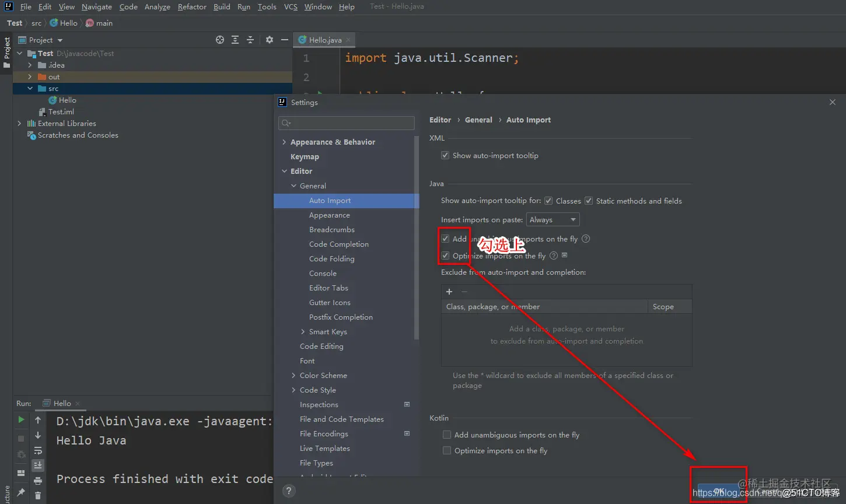
Task: Clear the console with the trash icon
Action: pyautogui.click(x=38, y=496)
